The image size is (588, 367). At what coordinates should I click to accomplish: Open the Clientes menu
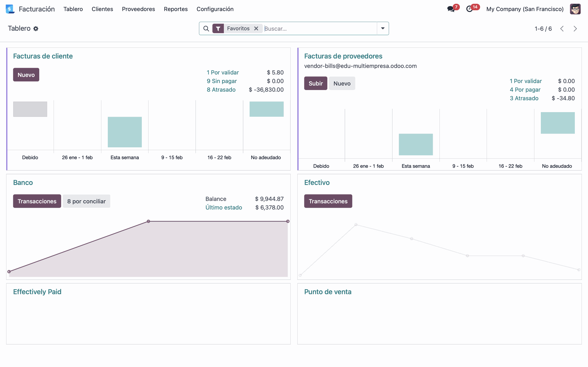coord(102,9)
